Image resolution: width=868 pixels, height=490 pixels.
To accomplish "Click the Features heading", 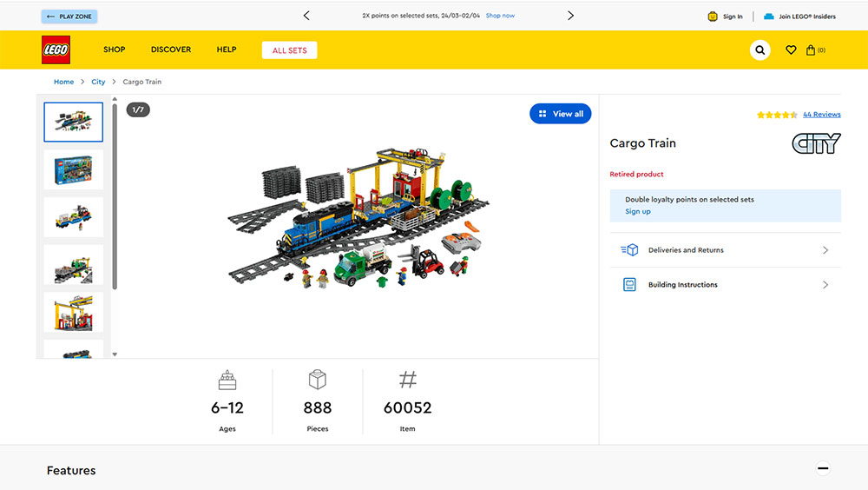I will [71, 471].
